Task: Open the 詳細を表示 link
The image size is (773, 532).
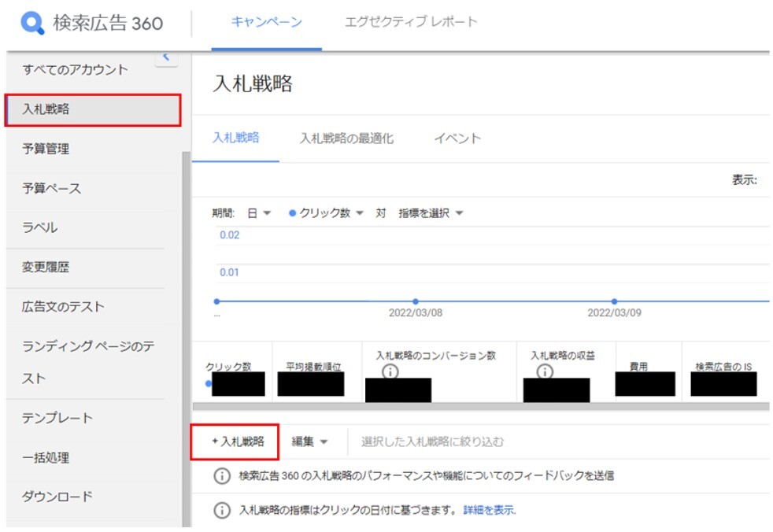Action: (490, 511)
